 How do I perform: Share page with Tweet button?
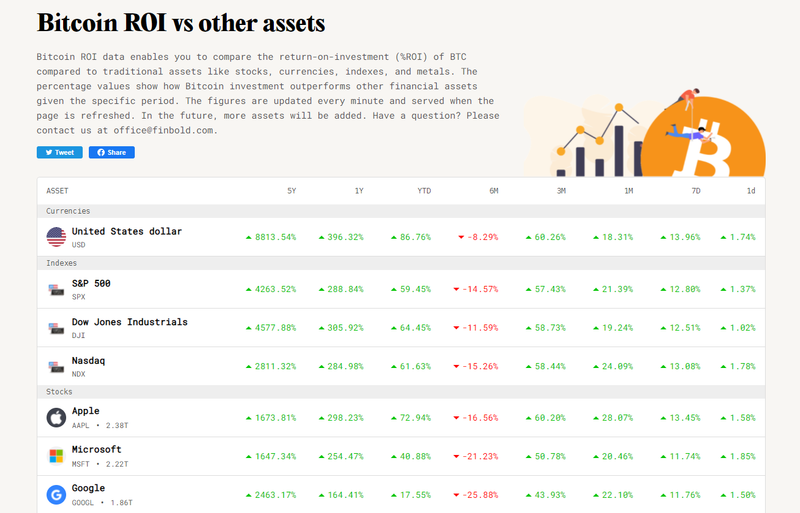pyautogui.click(x=60, y=152)
